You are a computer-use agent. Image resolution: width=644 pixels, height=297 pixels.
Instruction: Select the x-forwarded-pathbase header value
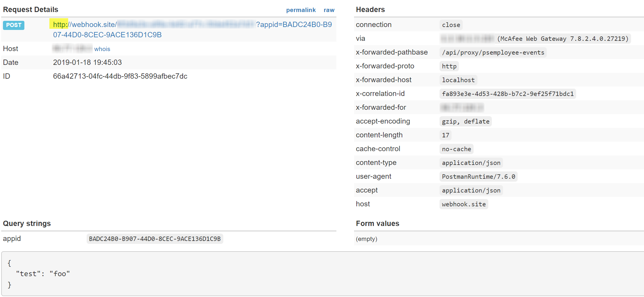pos(494,52)
